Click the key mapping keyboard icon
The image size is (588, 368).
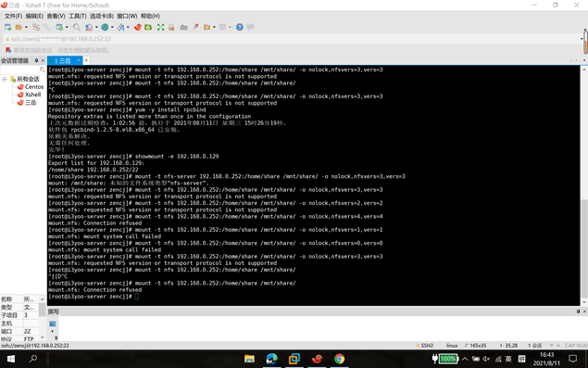pos(183,27)
